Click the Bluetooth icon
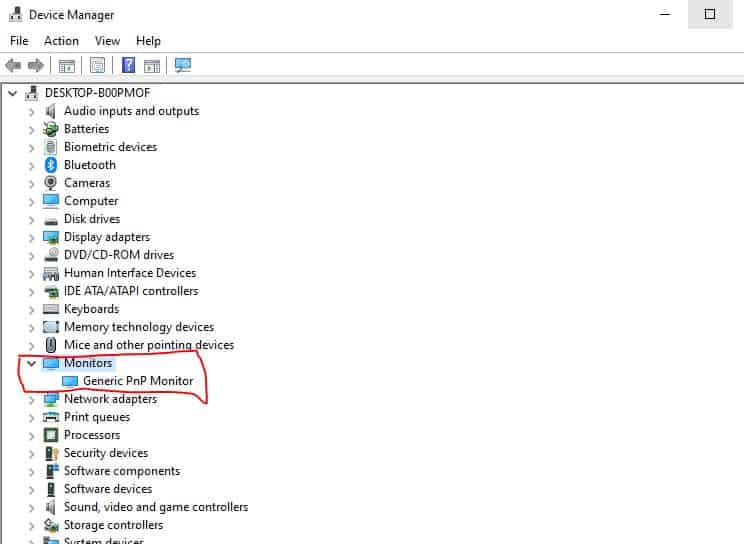The image size is (744, 544). pyautogui.click(x=51, y=165)
